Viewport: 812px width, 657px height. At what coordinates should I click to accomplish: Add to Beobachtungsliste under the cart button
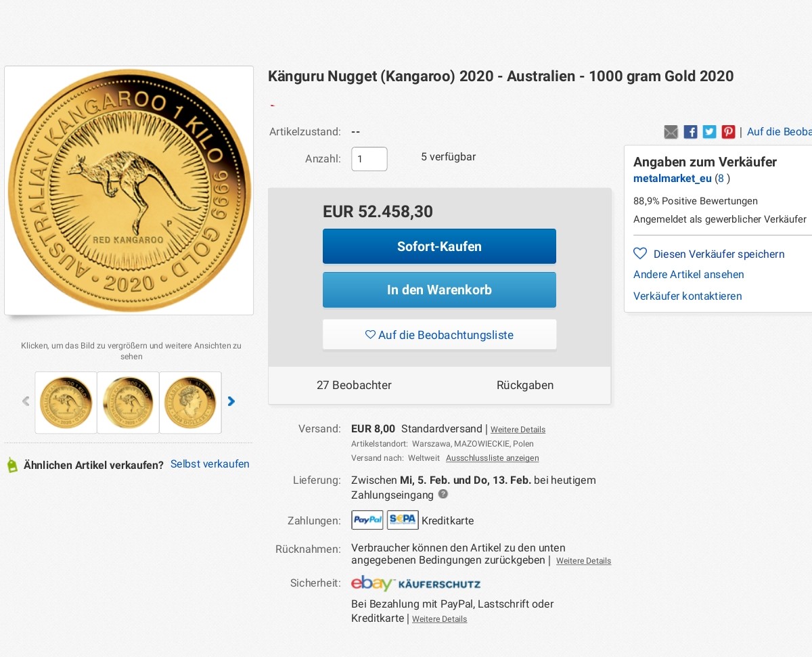coord(439,335)
